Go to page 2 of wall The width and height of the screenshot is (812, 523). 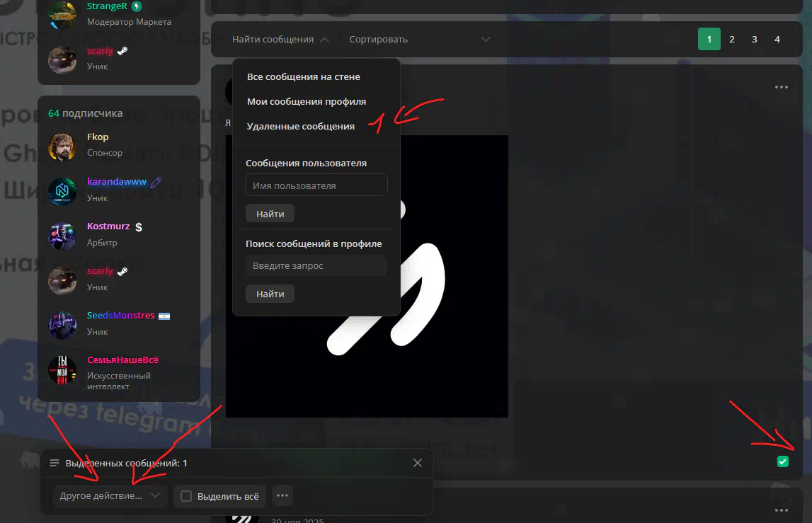(x=731, y=39)
